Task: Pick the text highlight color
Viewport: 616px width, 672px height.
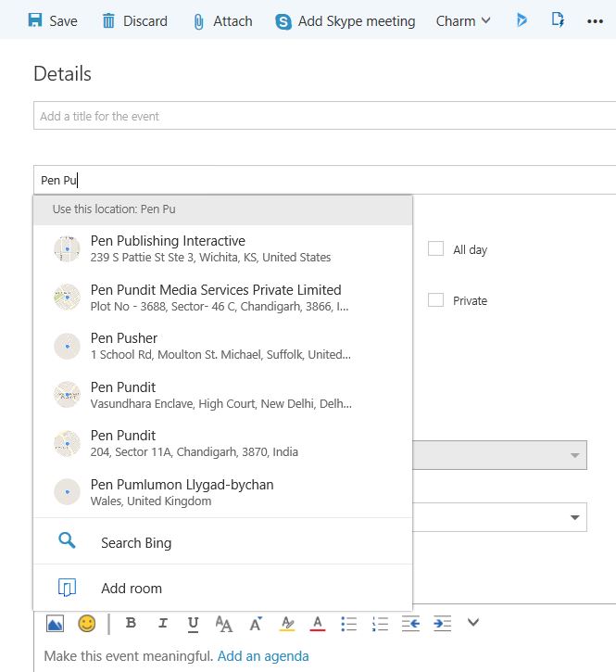Action: (287, 624)
